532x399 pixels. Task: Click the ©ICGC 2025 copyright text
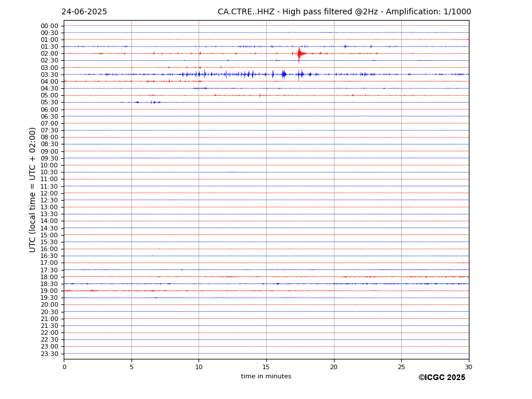(x=442, y=378)
